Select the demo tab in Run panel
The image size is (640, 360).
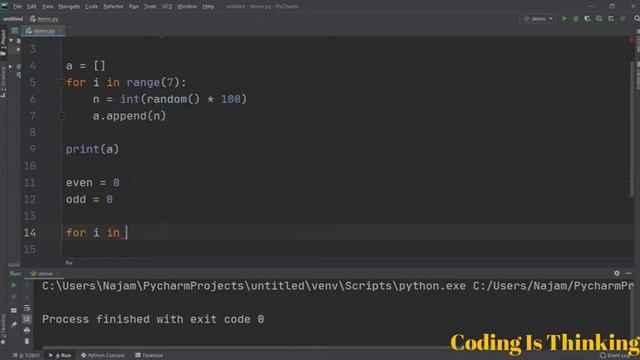[x=44, y=273]
